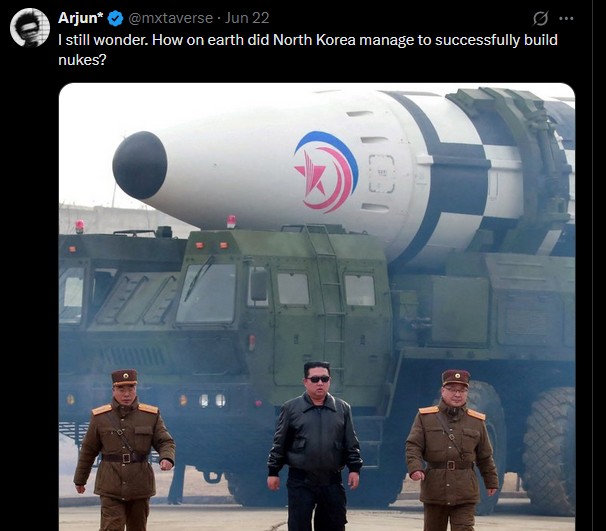Viewport: 606px width, 531px height.
Task: Click the black missile nose cone in photo
Action: point(140,165)
